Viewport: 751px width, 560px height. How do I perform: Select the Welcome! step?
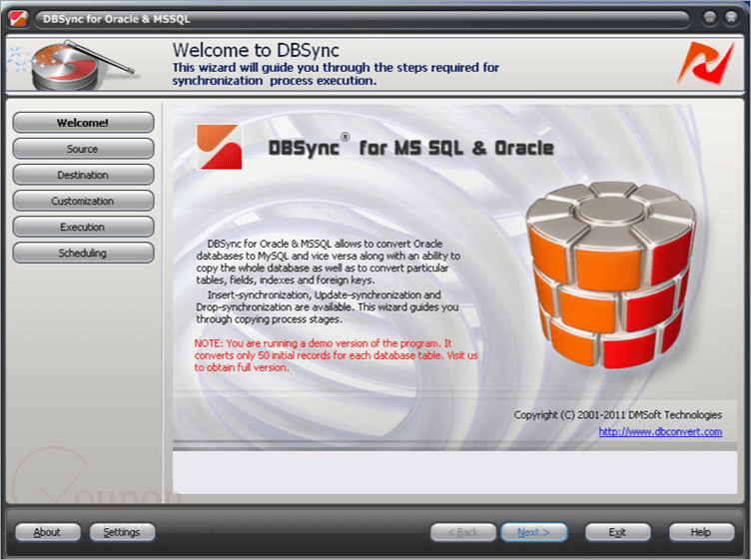click(83, 123)
